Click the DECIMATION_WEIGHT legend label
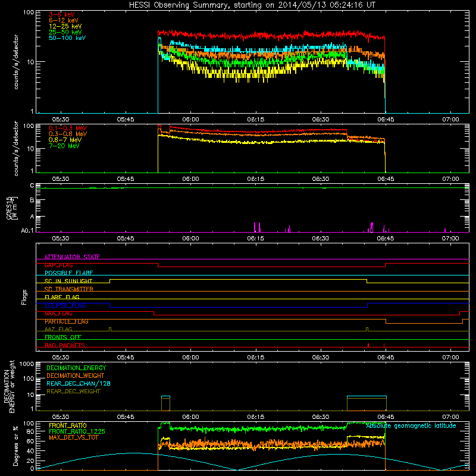The width and height of the screenshot is (476, 476). 76,375
